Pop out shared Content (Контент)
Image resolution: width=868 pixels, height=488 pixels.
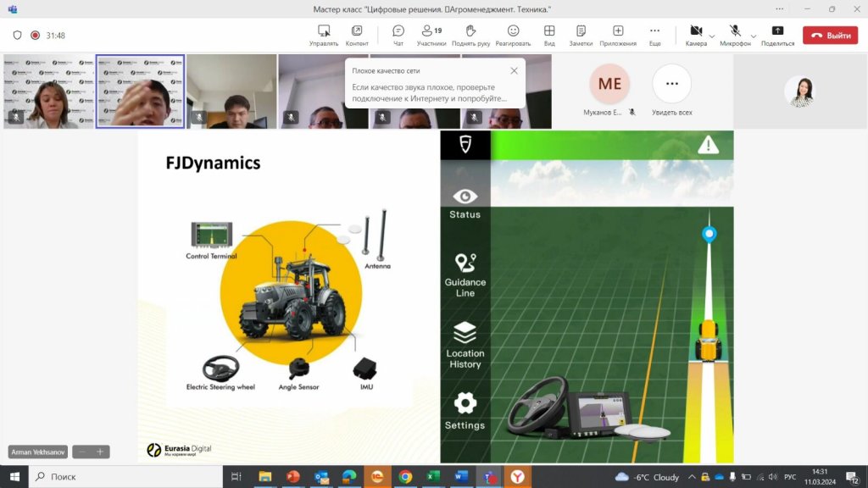pyautogui.click(x=357, y=35)
